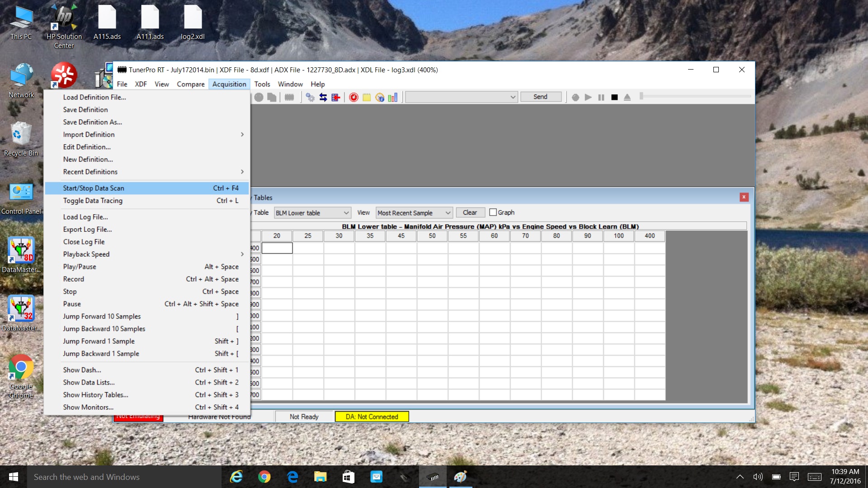The width and height of the screenshot is (868, 488).
Task: Show the red dashboard gauge icon
Action: 354,97
